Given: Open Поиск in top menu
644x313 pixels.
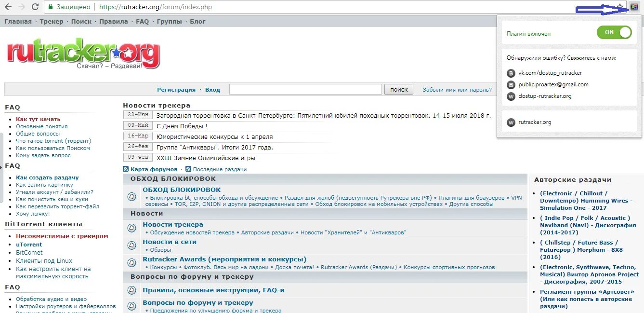Looking at the screenshot, I should [81, 21].
